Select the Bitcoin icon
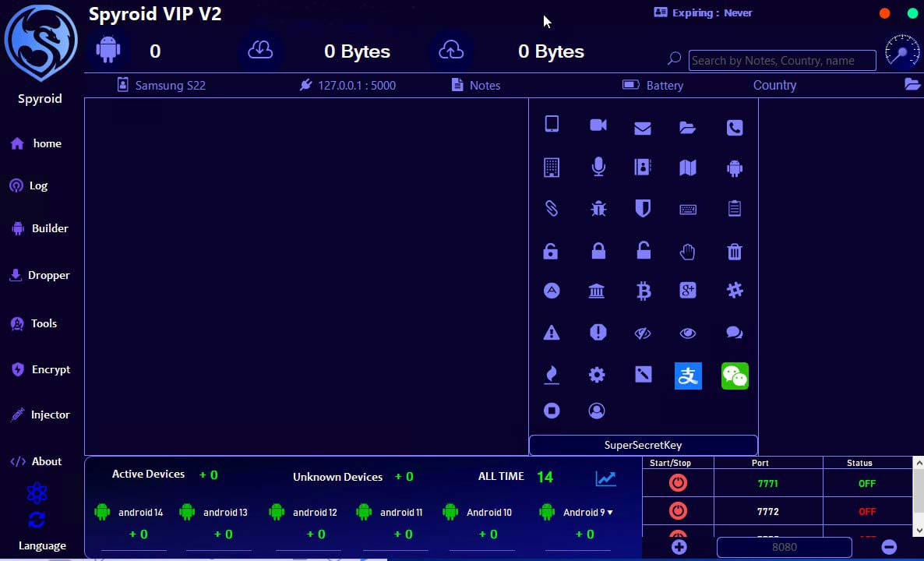Image resolution: width=924 pixels, height=561 pixels. [x=643, y=291]
